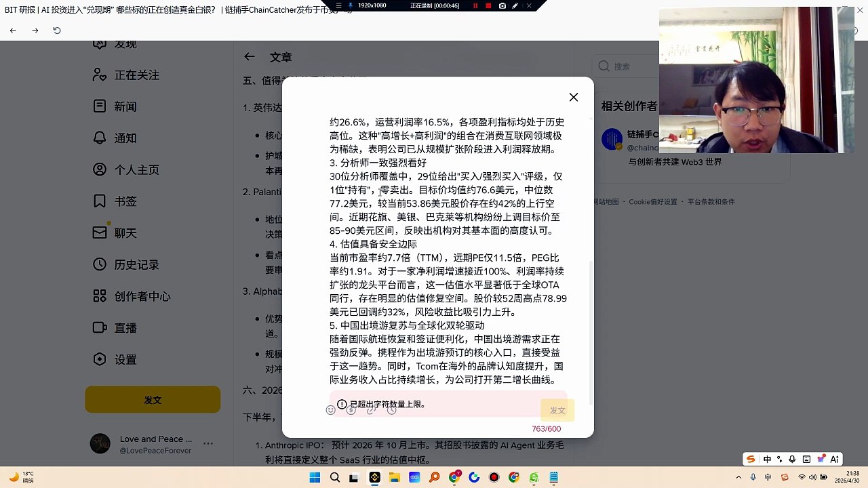The height and width of the screenshot is (488, 868).
Task: Navigate forward in the browser
Action: pyautogui.click(x=35, y=30)
